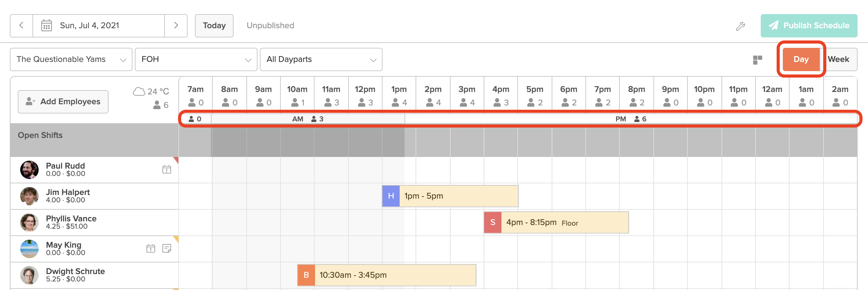Click the 4pm hour column header
This screenshot has height=290, width=868.
[x=501, y=95]
